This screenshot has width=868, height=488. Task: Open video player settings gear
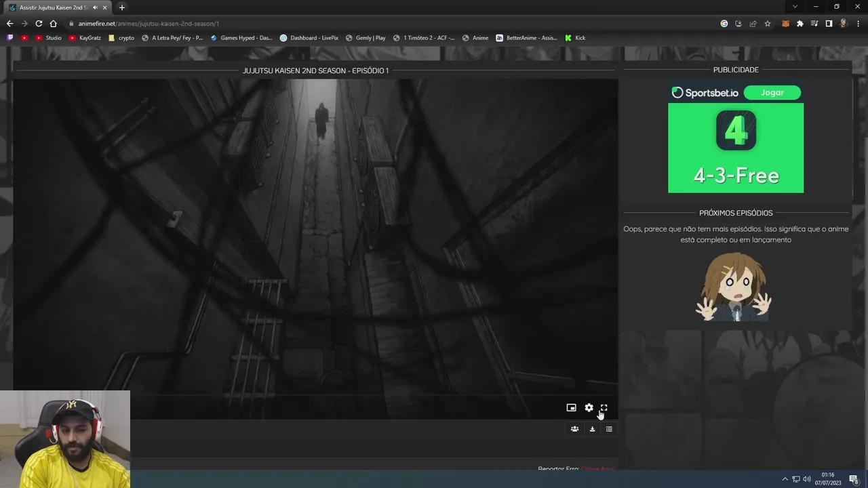(x=589, y=408)
